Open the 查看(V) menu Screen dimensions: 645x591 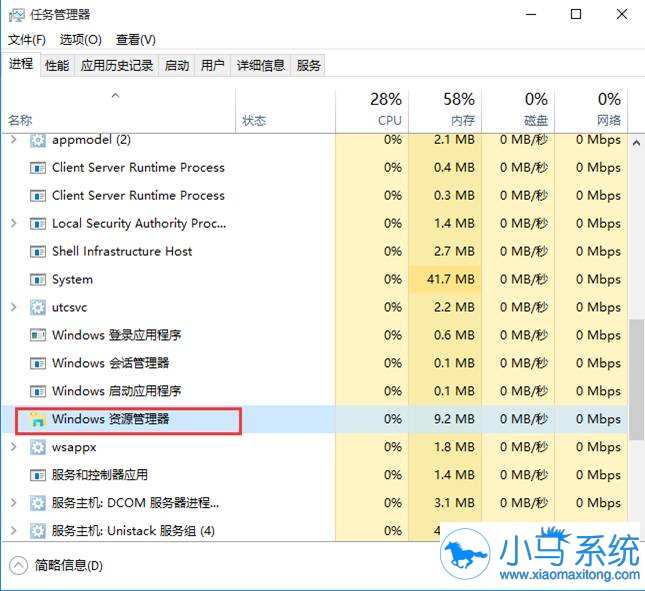point(136,40)
